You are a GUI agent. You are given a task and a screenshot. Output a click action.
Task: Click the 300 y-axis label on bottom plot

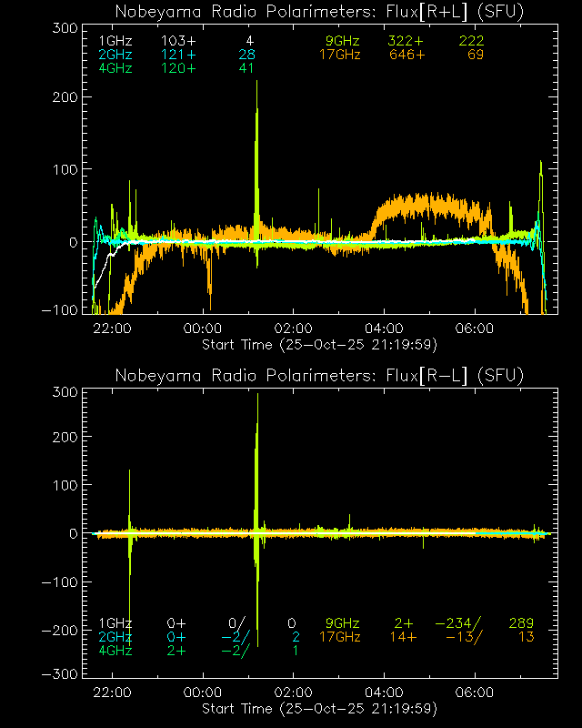click(63, 393)
